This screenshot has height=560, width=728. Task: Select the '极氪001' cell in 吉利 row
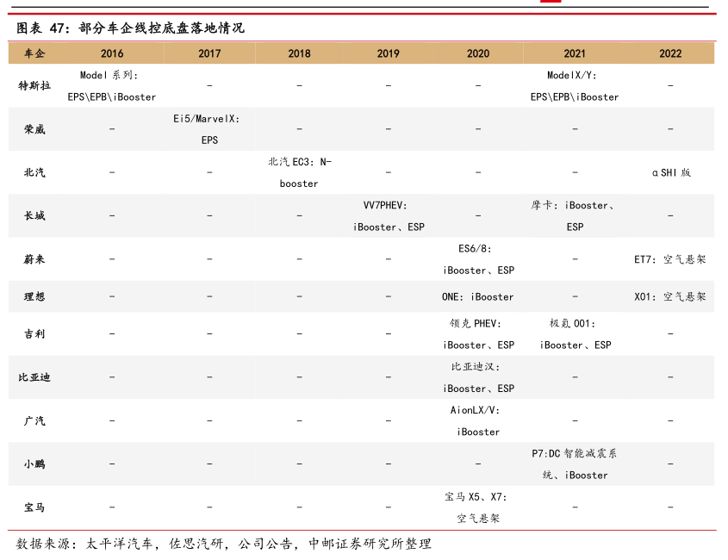pyautogui.click(x=575, y=334)
